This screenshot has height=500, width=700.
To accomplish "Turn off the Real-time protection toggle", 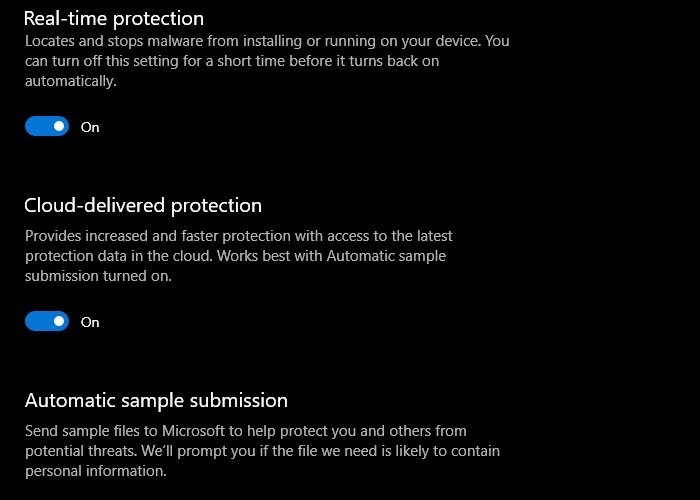I will coord(47,127).
